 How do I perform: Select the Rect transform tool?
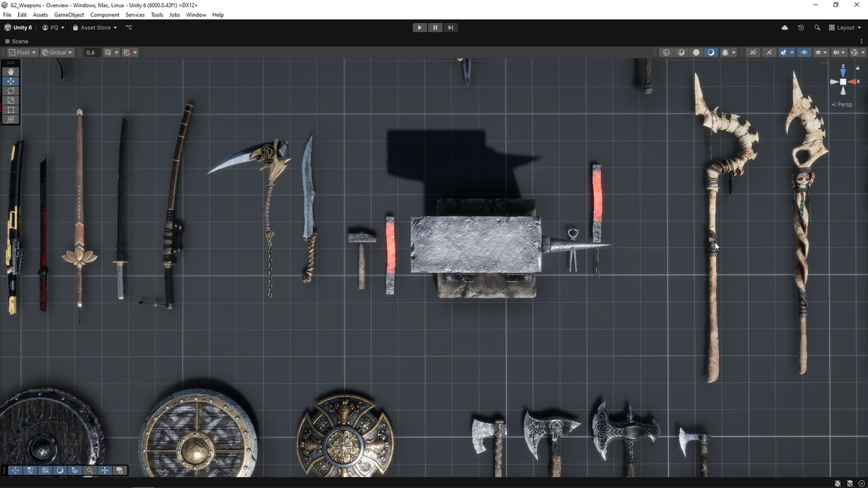[x=11, y=109]
